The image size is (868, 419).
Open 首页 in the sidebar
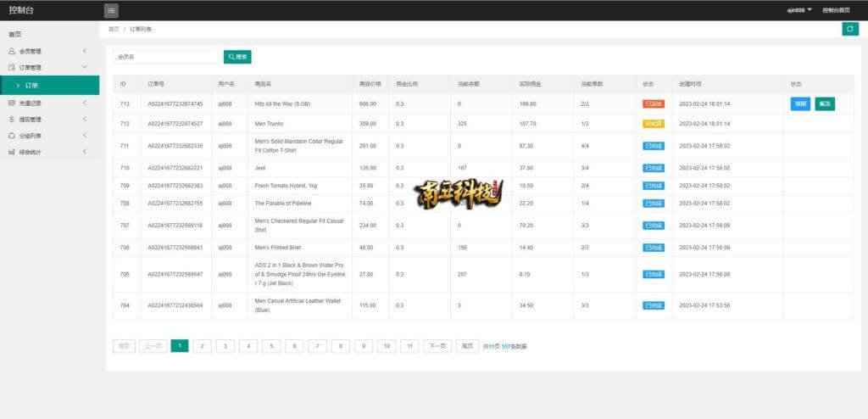pos(15,34)
